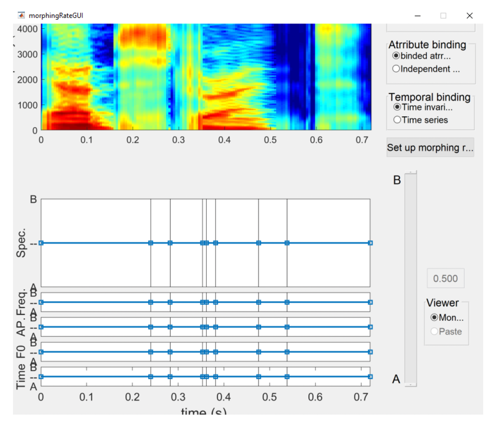Click the Spec. marker near 0.24 seconds
The height and width of the screenshot is (422, 504).
click(x=151, y=243)
